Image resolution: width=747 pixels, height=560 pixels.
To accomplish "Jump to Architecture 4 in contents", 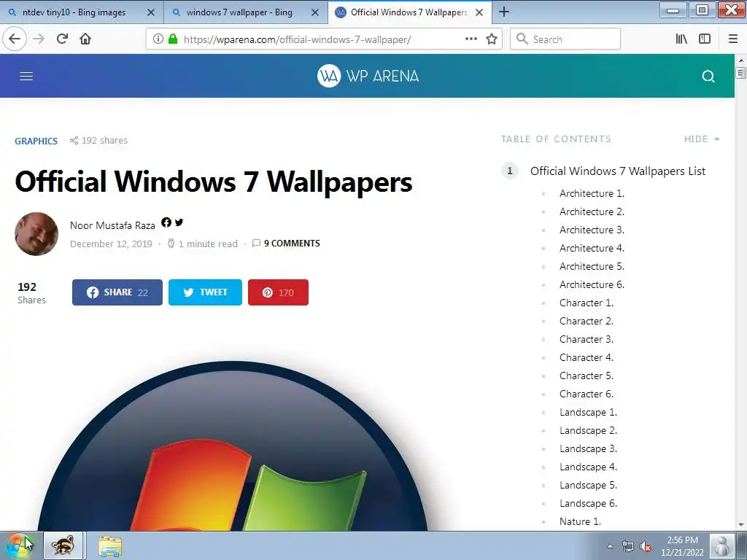I will (x=592, y=248).
